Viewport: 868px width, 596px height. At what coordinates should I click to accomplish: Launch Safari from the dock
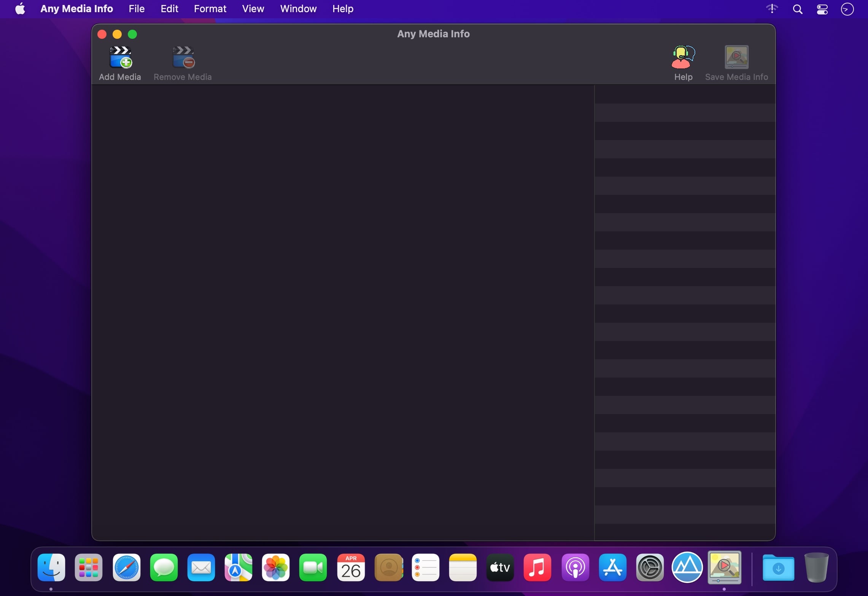[126, 568]
